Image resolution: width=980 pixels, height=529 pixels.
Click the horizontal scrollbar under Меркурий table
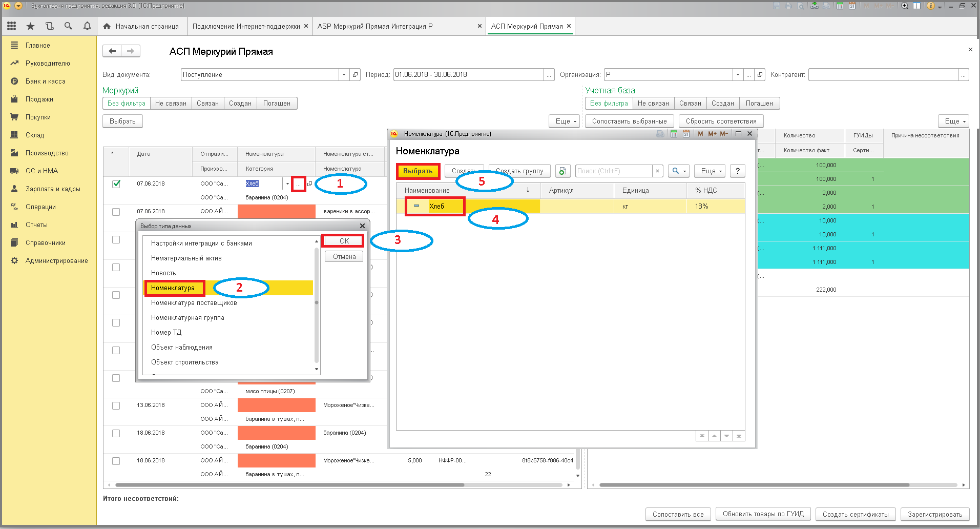(x=289, y=484)
